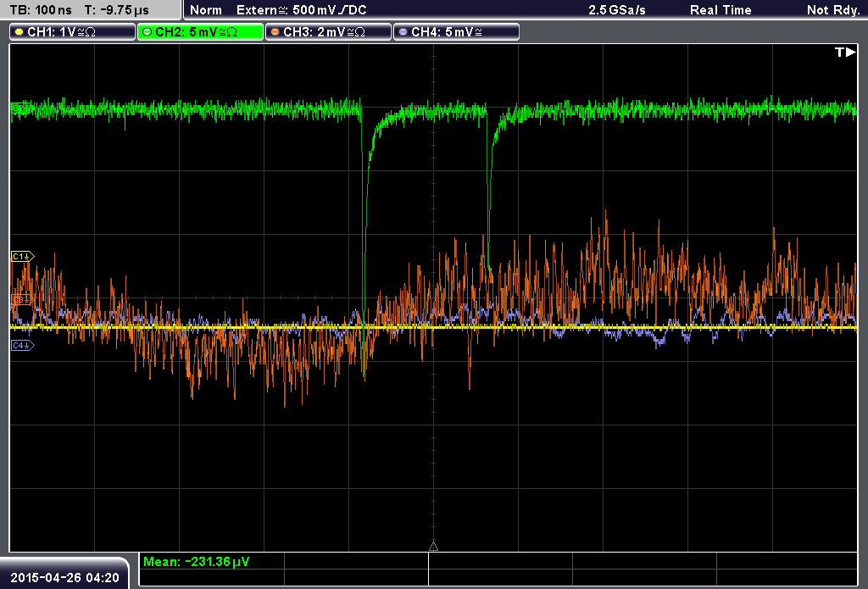Click the 2015-04-26 04:20 date display
868x589 pixels.
tap(64, 578)
